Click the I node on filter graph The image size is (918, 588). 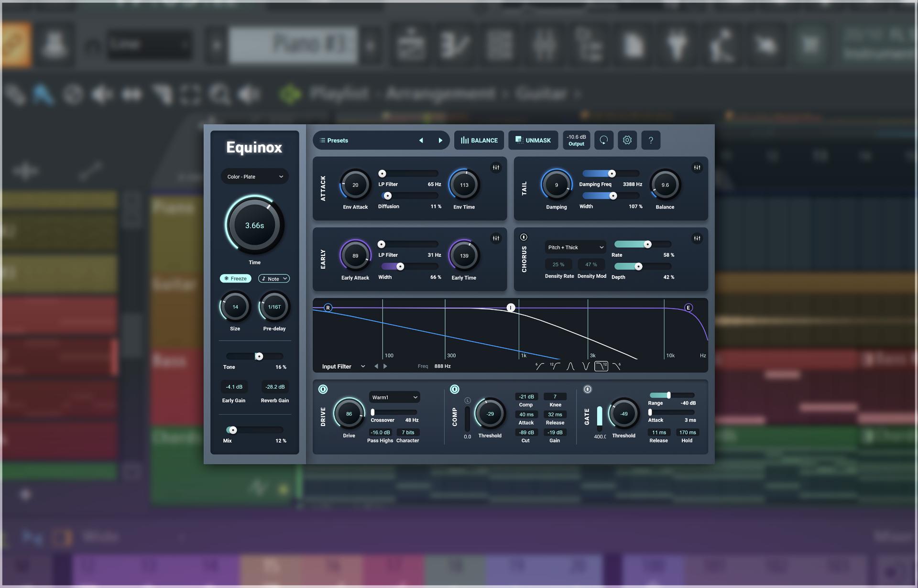tap(511, 307)
